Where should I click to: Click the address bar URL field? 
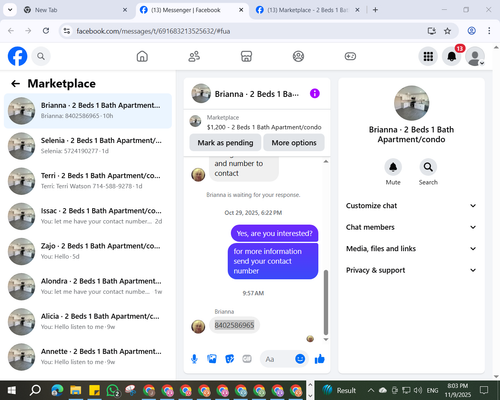pos(248,31)
